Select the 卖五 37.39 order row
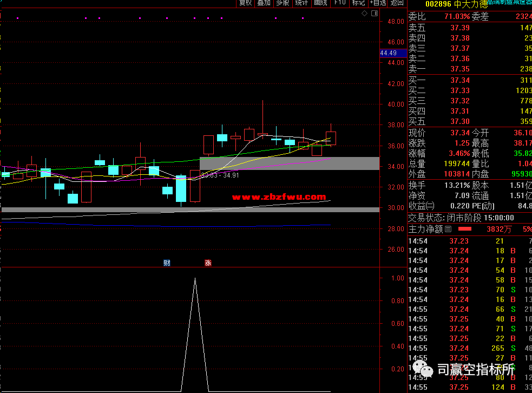Viewport: 532px width, 393px height. pos(470,28)
